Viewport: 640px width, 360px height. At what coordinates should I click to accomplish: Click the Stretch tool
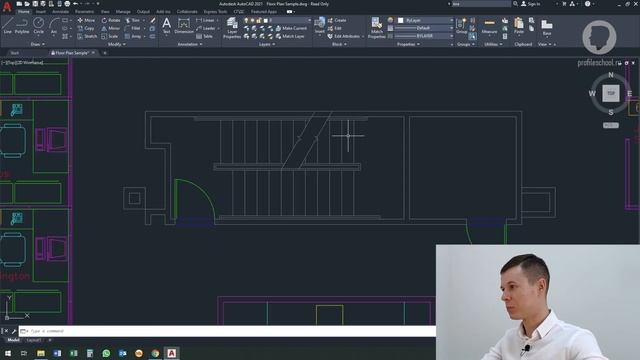tap(87, 36)
